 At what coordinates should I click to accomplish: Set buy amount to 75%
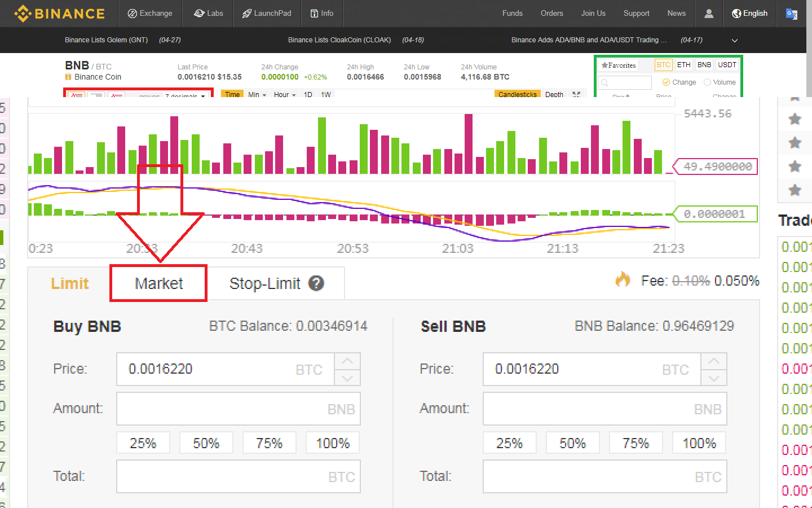[270, 443]
